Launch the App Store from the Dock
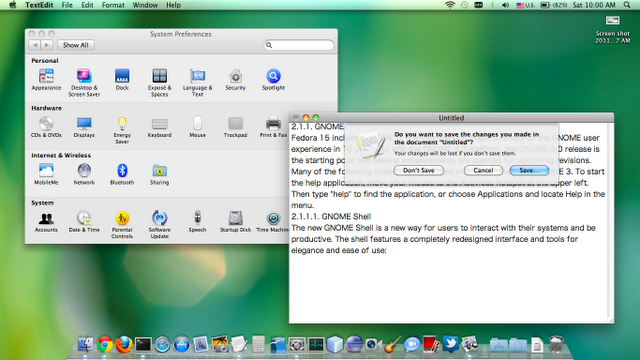Viewport: 640px width, 360px height. point(181,344)
